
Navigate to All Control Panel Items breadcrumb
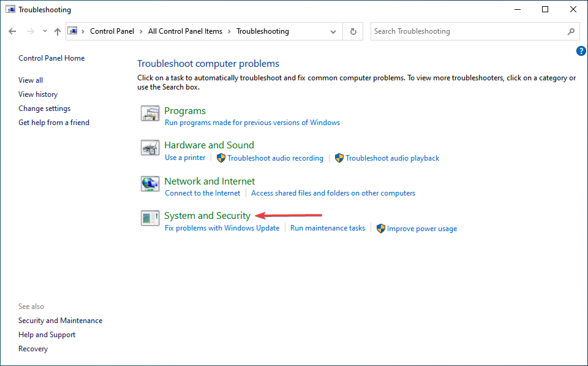[x=185, y=31]
